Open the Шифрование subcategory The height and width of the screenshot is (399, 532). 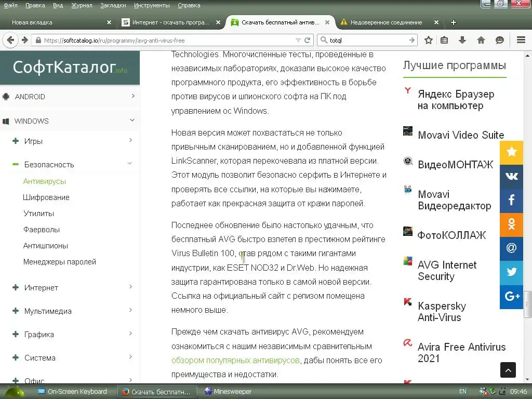(46, 197)
